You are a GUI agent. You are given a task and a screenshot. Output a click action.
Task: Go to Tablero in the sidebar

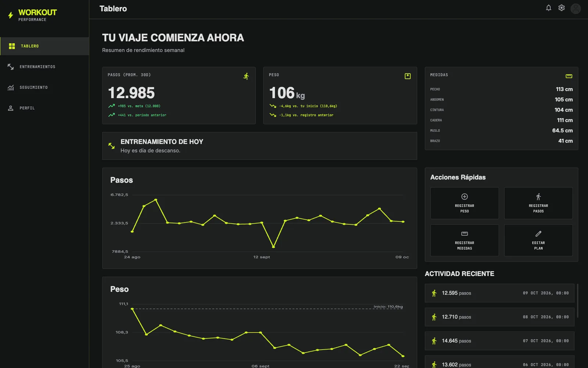44,46
